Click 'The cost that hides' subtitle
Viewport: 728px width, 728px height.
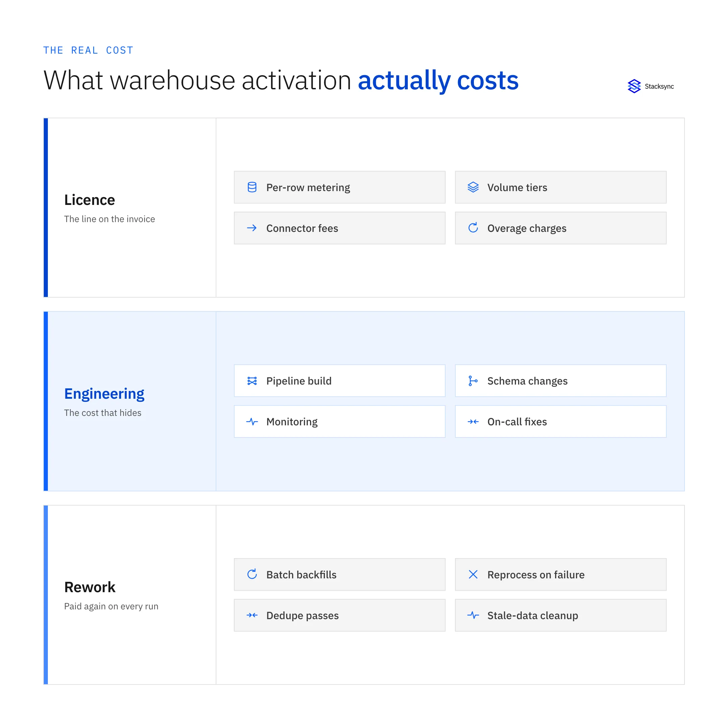[x=102, y=413]
